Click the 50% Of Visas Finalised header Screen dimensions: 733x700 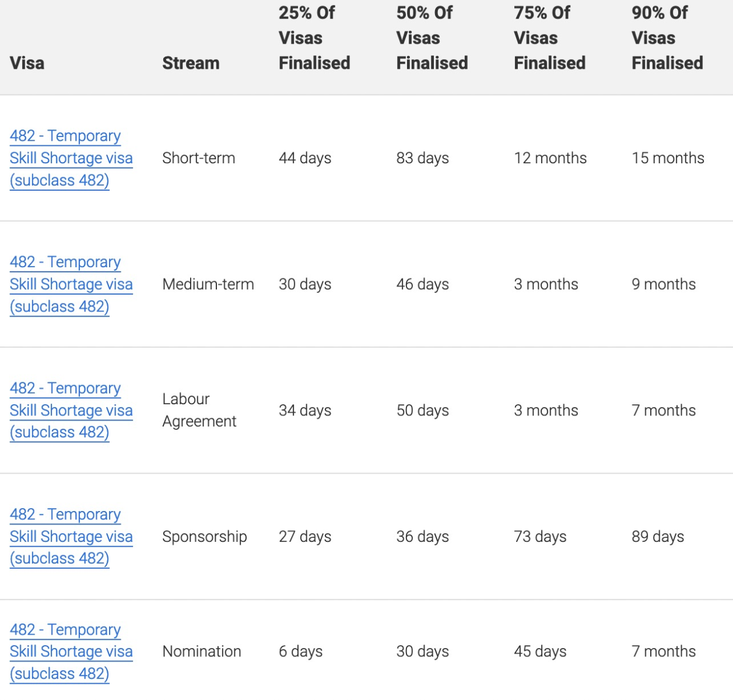click(432, 38)
